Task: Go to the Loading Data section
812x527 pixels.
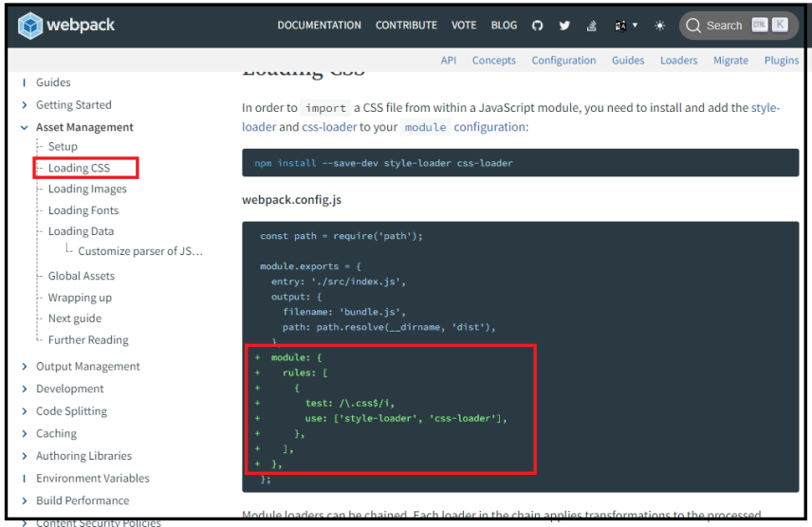Action: pyautogui.click(x=81, y=231)
